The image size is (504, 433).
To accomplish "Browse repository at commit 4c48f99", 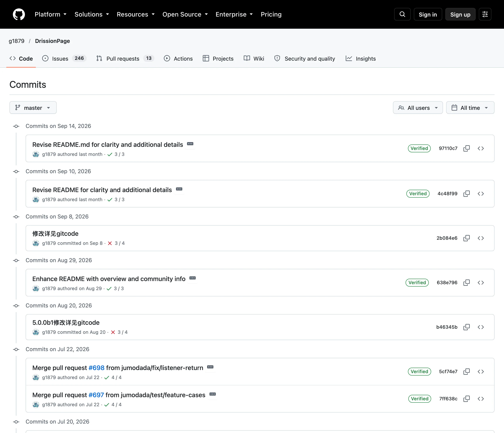I will [x=481, y=193].
